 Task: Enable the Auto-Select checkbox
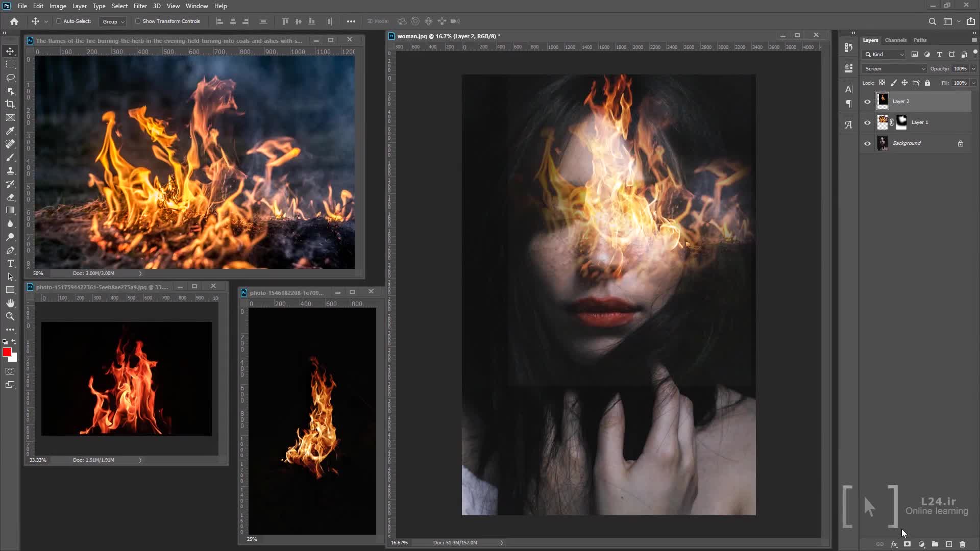point(59,21)
